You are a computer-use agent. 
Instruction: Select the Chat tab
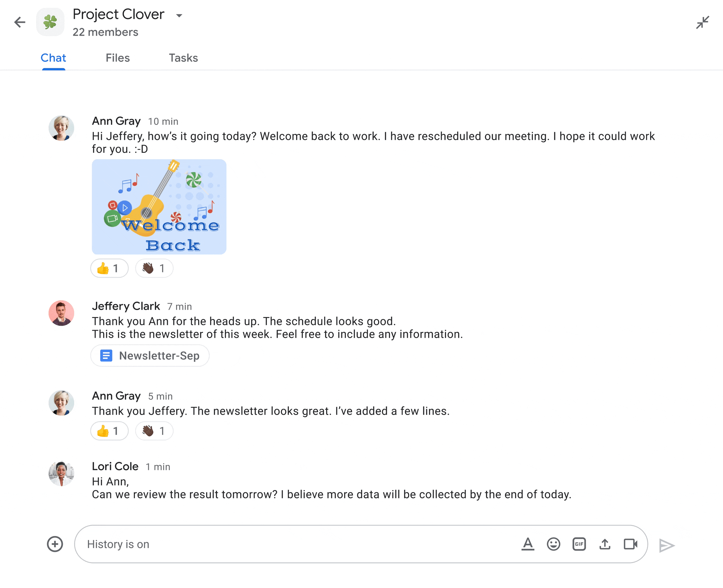53,57
